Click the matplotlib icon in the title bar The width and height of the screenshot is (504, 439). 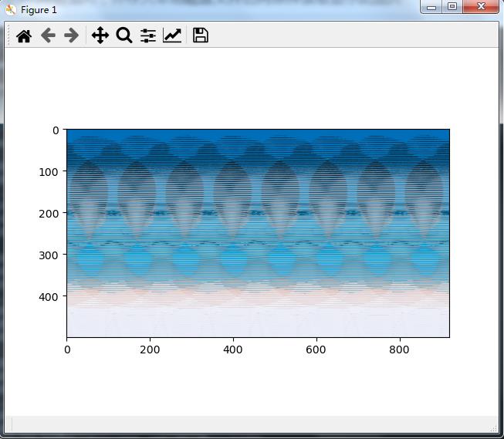[11, 9]
